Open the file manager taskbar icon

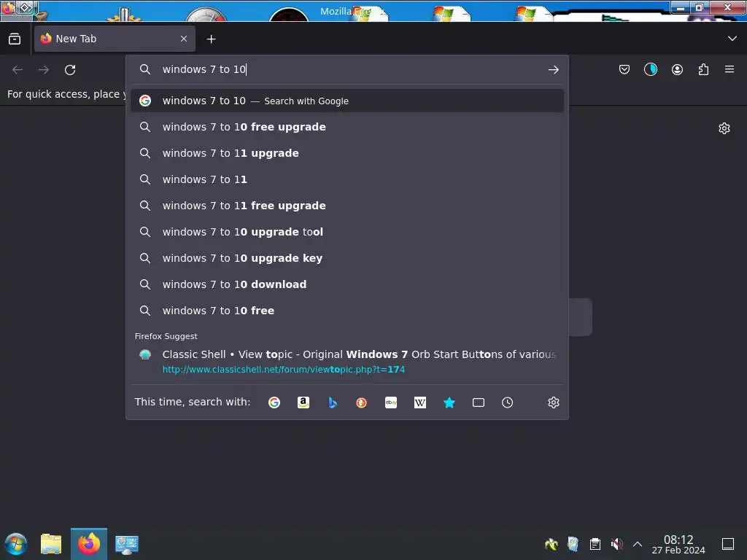tap(51, 544)
